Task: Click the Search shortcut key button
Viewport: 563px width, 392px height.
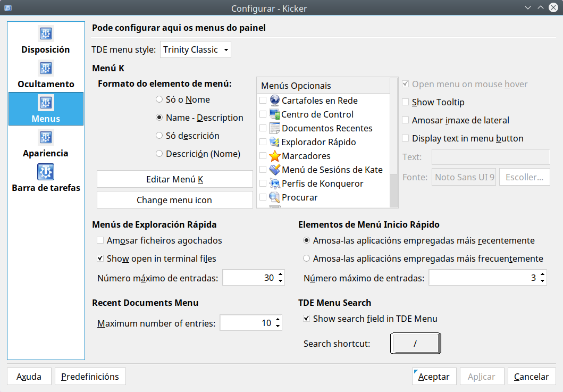Action: pos(415,344)
